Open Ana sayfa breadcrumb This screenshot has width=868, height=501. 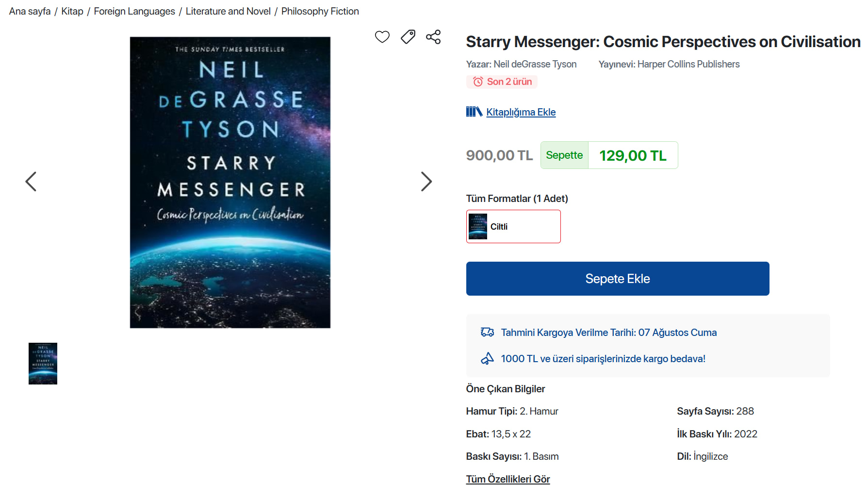(x=30, y=11)
